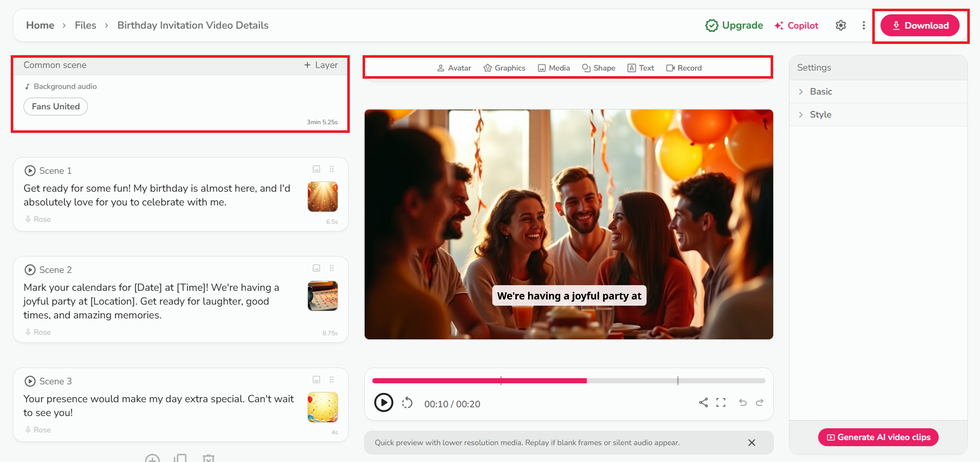Expand the Basic settings section
This screenshot has width=980, height=462.
878,91
